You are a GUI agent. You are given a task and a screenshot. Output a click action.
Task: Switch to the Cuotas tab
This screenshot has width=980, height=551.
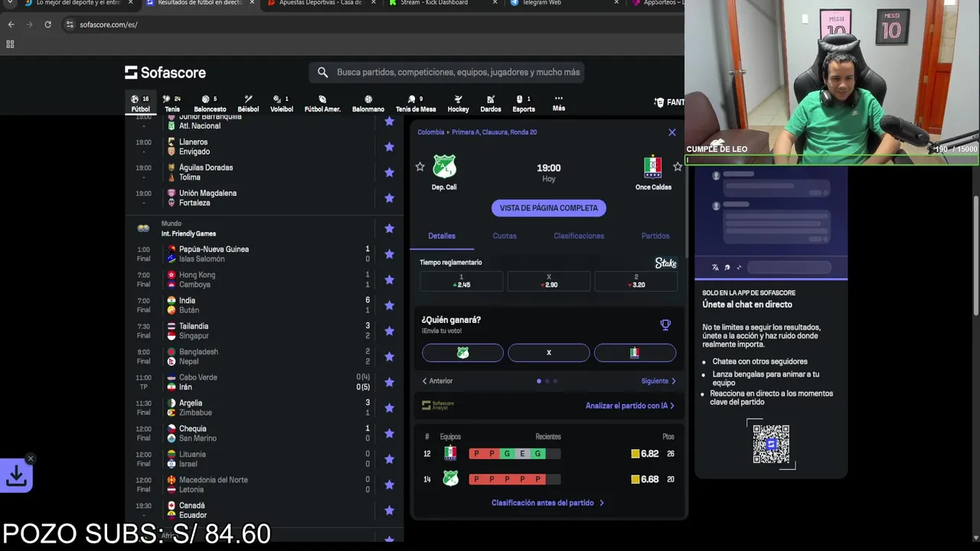pos(505,236)
